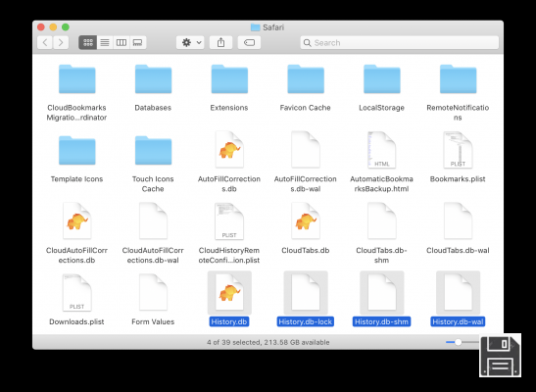Viewport: 536px width, 392px height.
Task: Switch to list view
Action: 105,42
